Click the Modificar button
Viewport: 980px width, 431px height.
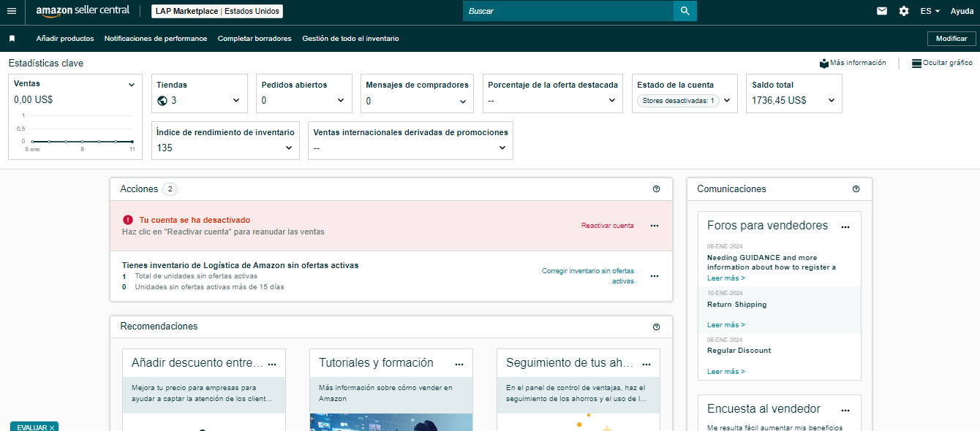click(x=951, y=39)
